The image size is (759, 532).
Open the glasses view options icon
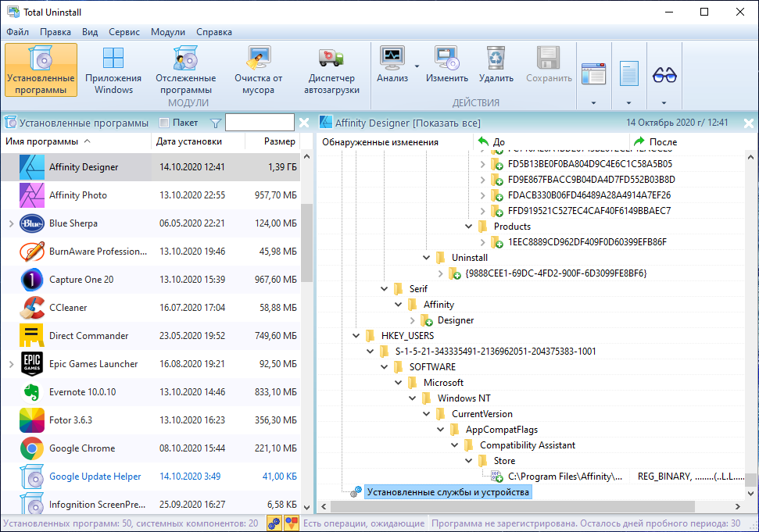664,75
